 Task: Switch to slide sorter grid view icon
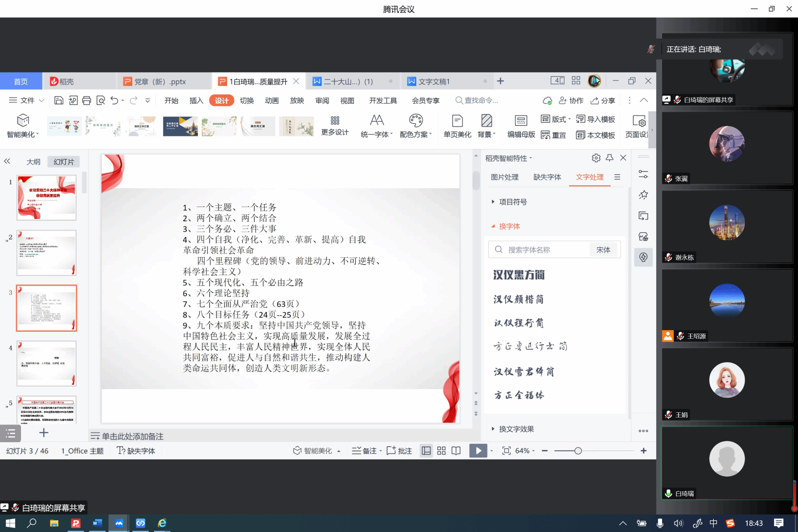[441, 451]
